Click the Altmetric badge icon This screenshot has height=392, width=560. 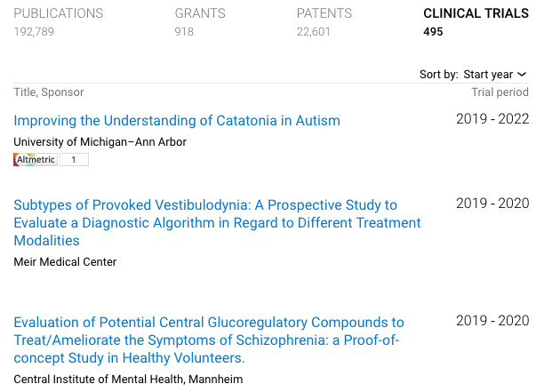[x=36, y=160]
